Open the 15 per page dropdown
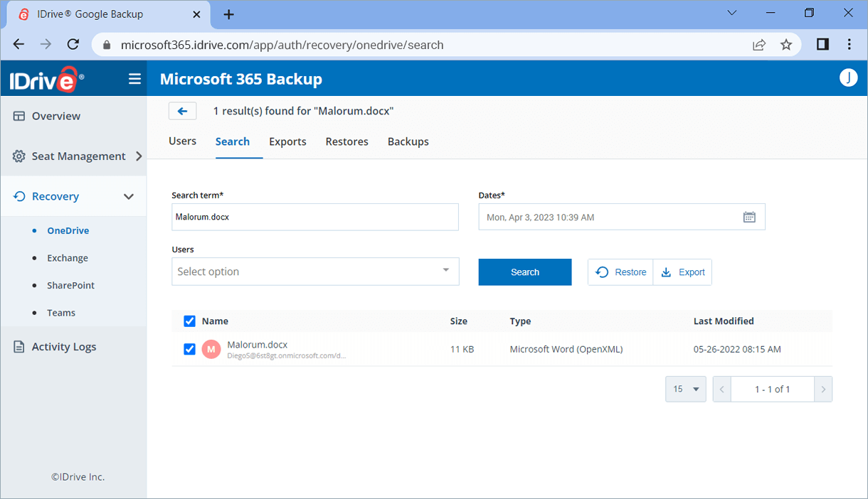The height and width of the screenshot is (499, 868). 686,389
